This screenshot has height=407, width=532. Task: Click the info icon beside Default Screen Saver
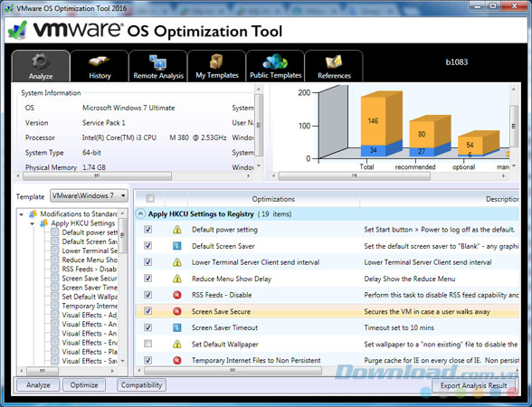pos(177,246)
